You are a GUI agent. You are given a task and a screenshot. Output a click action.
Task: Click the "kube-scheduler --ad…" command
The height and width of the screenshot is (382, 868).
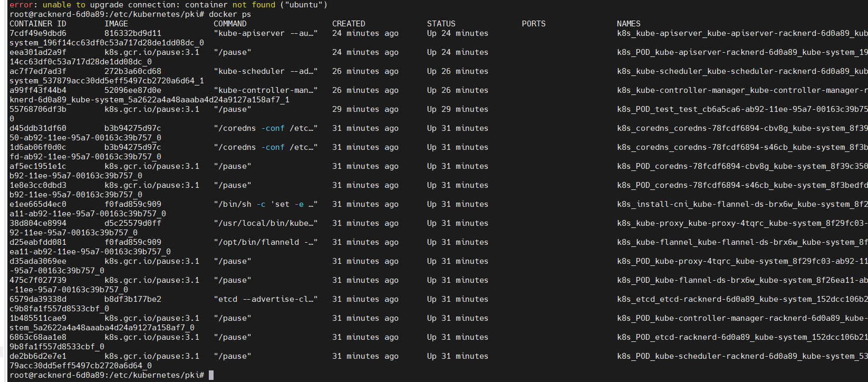(266, 71)
